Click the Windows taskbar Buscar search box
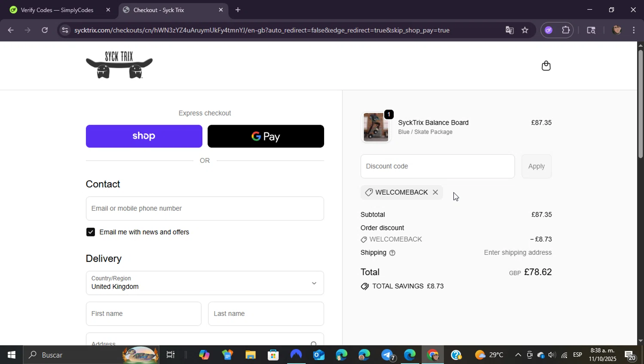 point(91,355)
